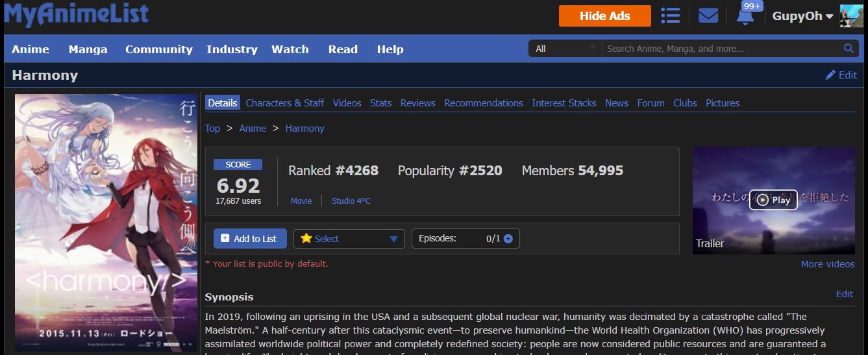Open the Studio 4°C link

[x=351, y=201]
